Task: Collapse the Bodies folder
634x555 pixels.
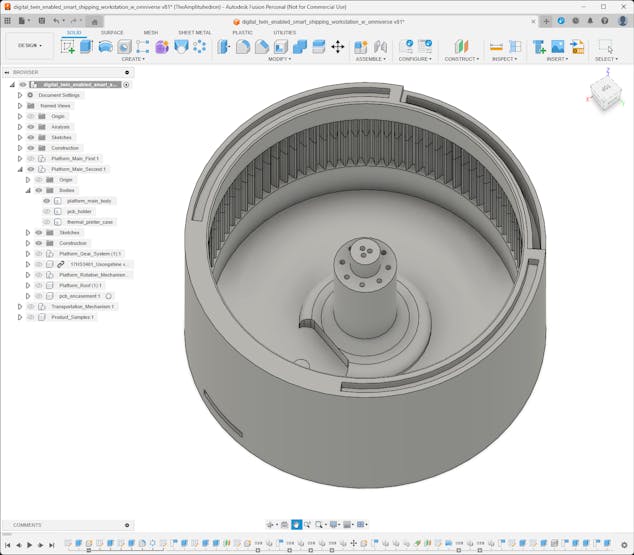Action: click(28, 190)
